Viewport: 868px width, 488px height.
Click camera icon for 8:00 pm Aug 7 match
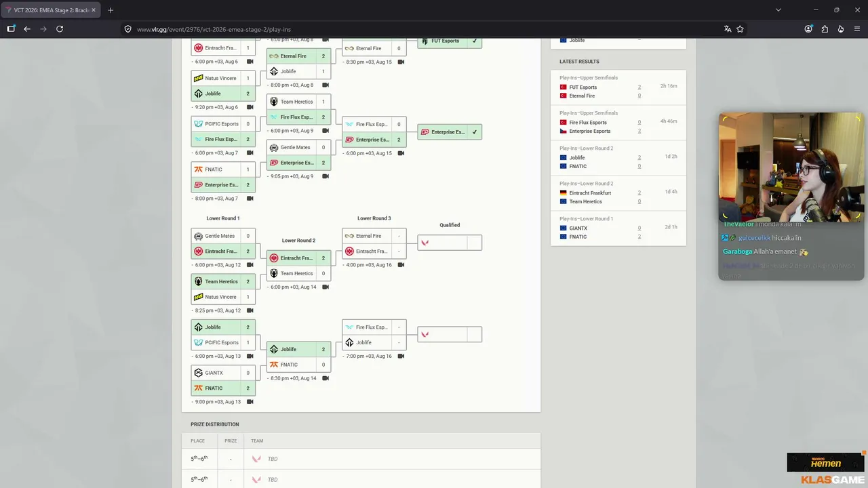[x=250, y=199]
